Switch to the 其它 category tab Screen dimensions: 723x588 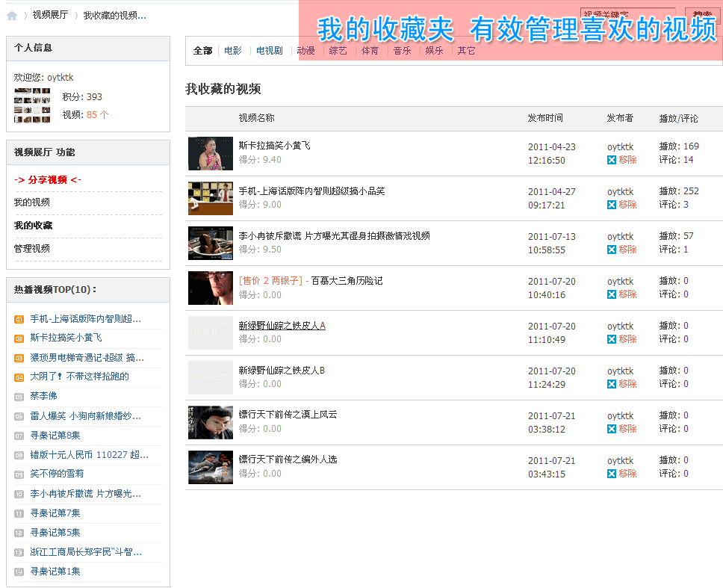pyautogui.click(x=466, y=51)
